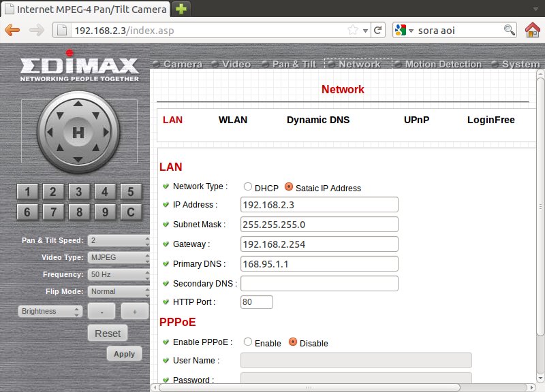Image resolution: width=545 pixels, height=392 pixels.
Task: Expand the Flip Mode dropdown
Action: (x=119, y=291)
